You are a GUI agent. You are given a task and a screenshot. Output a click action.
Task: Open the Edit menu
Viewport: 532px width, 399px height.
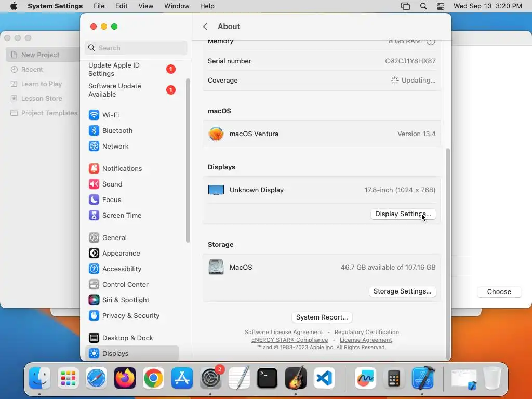click(x=121, y=6)
